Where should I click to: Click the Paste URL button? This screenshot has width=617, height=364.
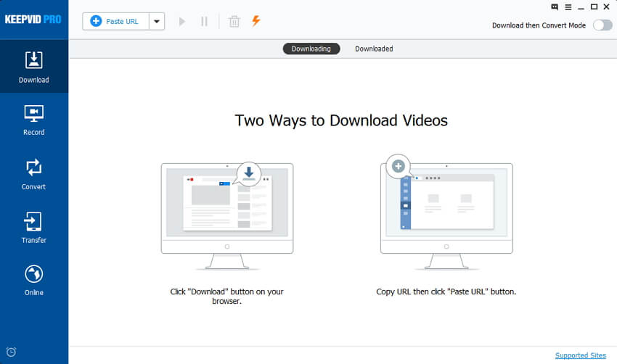tap(115, 21)
